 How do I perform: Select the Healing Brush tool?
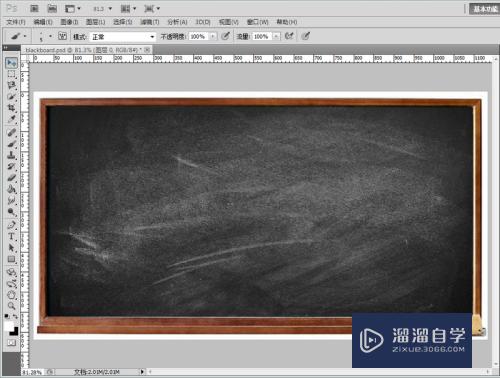11,133
